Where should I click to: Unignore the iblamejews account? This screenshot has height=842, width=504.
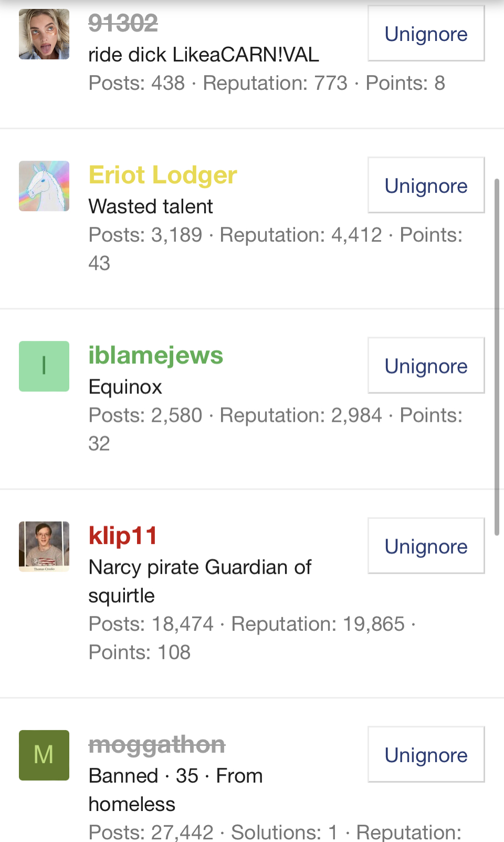(426, 366)
